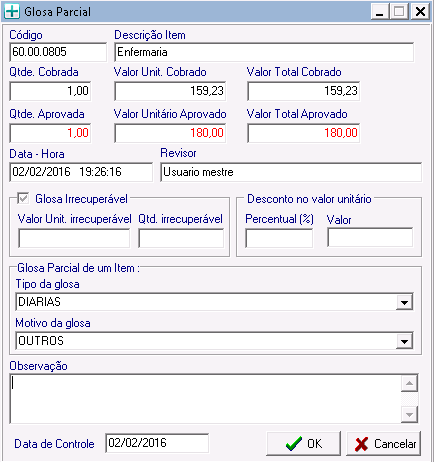Click the Descrição Item field Enfermaria
Screen dimensions: 434x462
click(264, 52)
